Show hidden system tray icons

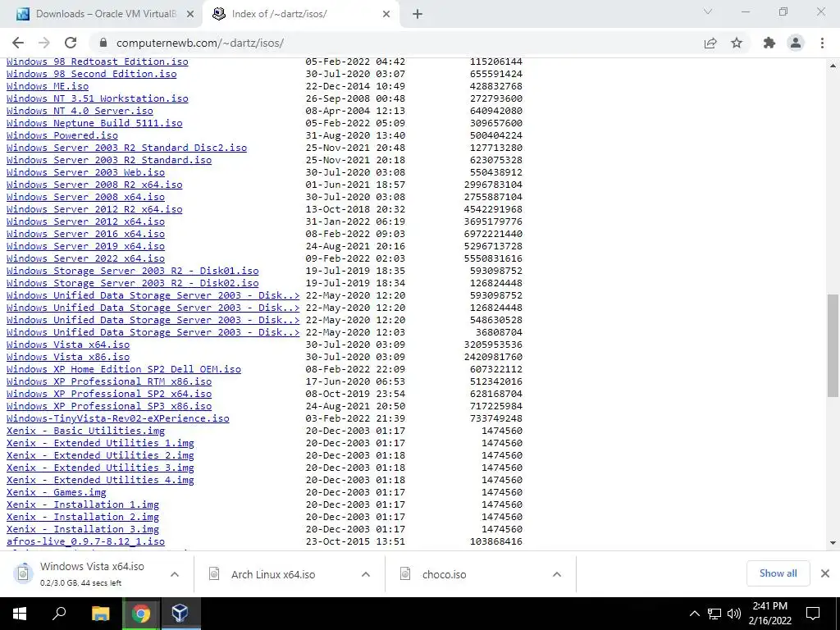point(694,614)
